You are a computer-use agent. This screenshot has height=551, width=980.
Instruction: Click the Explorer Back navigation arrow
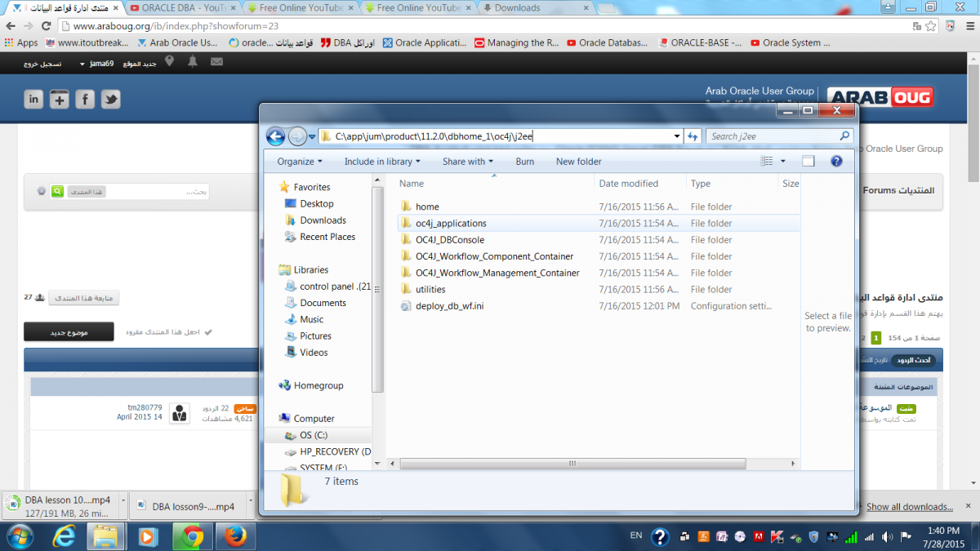click(x=276, y=136)
